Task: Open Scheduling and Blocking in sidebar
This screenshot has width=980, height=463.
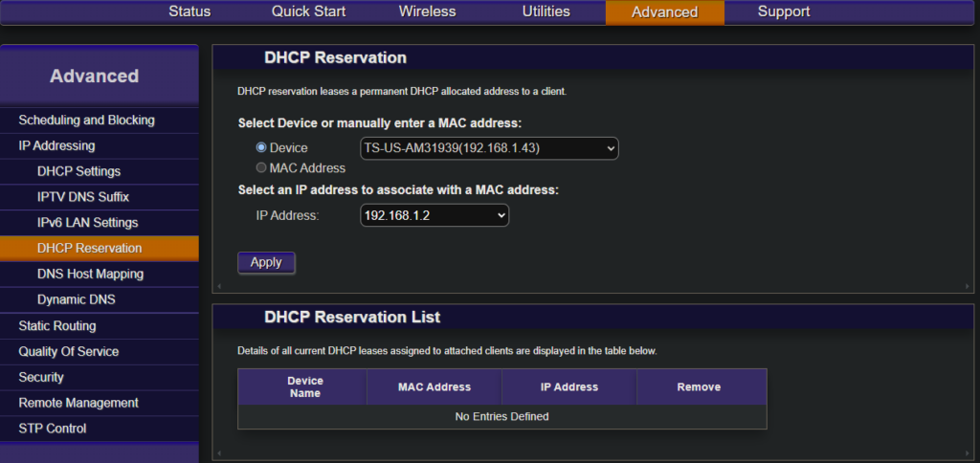Action: point(86,121)
